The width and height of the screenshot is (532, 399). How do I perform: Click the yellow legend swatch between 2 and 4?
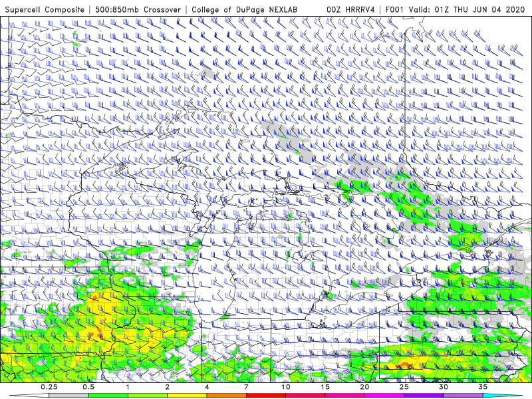(x=187, y=396)
